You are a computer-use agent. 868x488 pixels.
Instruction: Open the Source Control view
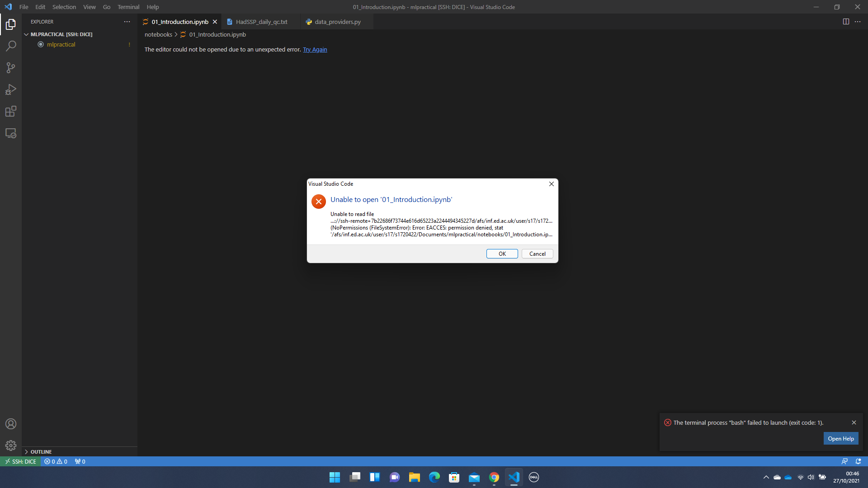point(11,67)
